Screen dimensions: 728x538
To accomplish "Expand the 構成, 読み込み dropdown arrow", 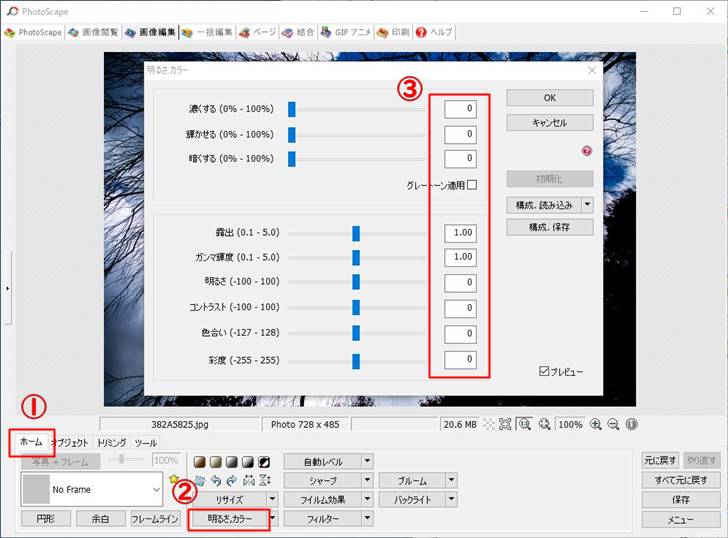I will (x=587, y=204).
